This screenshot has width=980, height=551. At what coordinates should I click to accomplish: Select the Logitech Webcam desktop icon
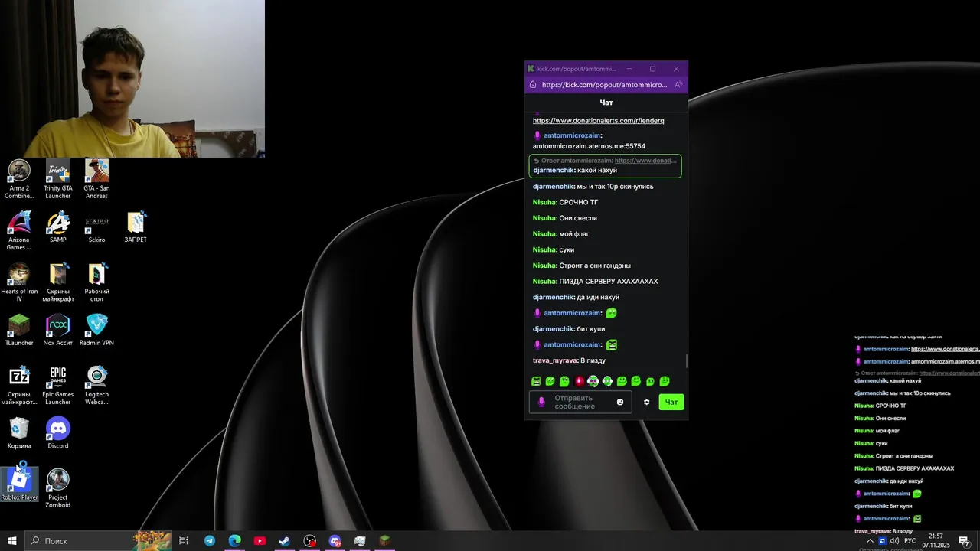(96, 385)
